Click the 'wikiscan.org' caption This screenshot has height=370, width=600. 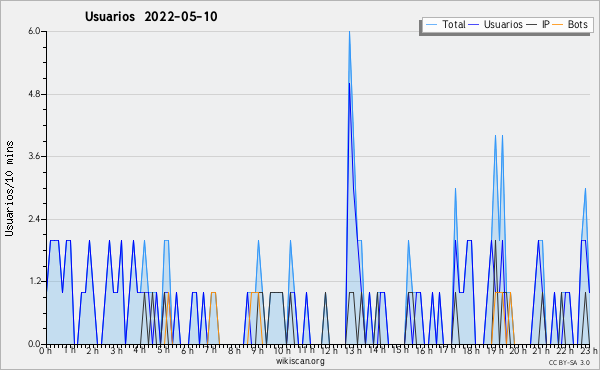pos(300,361)
